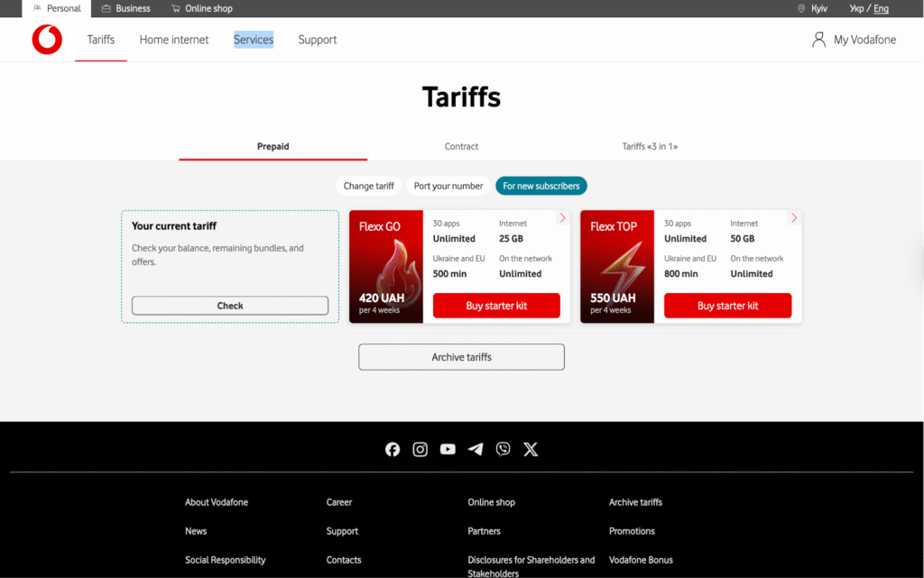This screenshot has width=924, height=578.
Task: Open the Telegram social icon
Action: pos(476,449)
